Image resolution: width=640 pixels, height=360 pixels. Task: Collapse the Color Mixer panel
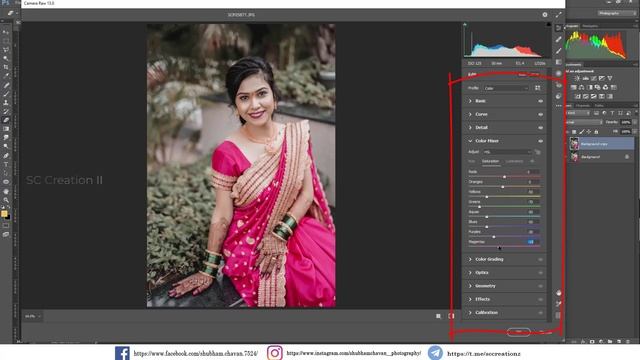pos(470,141)
